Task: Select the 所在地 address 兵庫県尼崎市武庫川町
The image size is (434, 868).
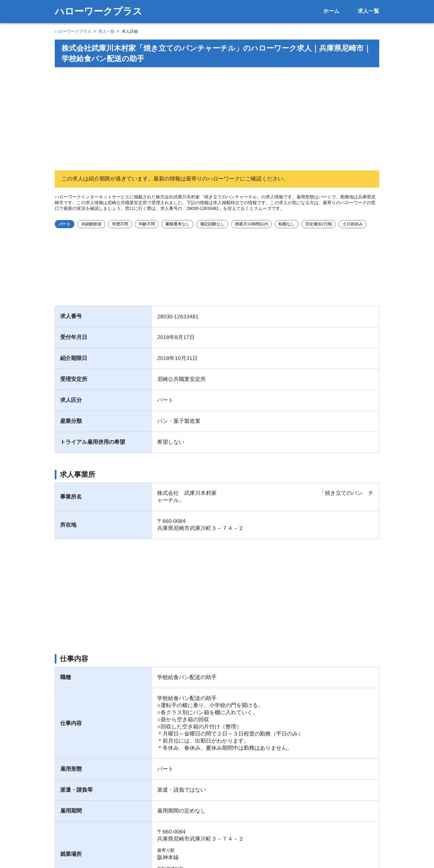Action: click(x=200, y=528)
